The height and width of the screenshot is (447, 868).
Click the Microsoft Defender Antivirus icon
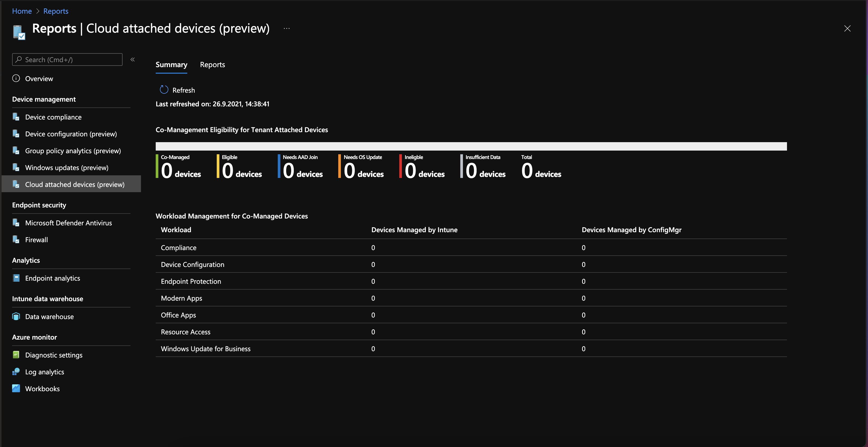coord(16,223)
